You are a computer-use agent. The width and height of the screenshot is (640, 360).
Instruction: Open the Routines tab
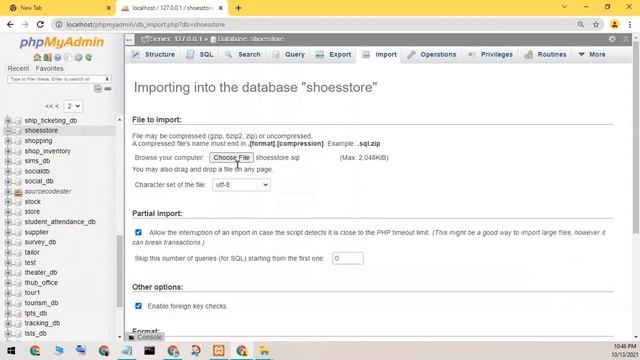pyautogui.click(x=546, y=54)
